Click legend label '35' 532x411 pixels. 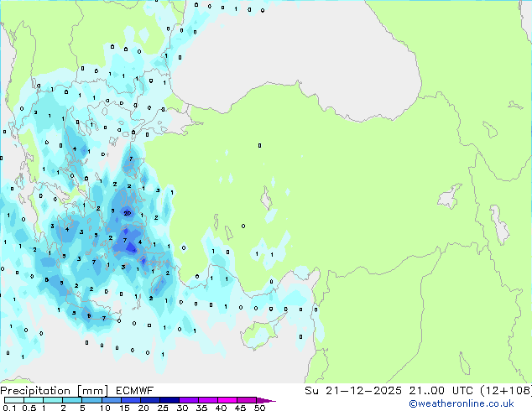(x=201, y=408)
